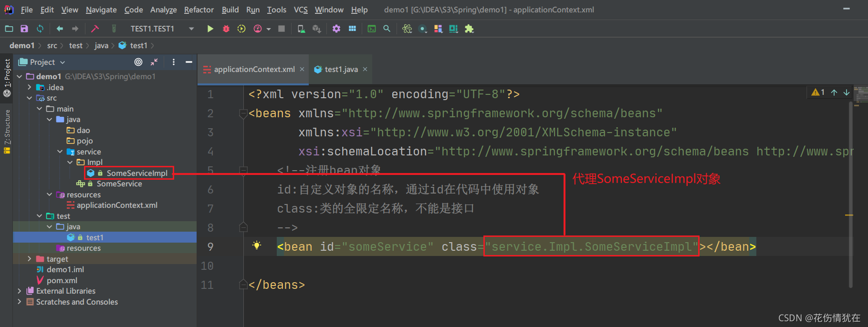This screenshot has width=868, height=327.
Task: Open the File menu
Action: pos(27,10)
